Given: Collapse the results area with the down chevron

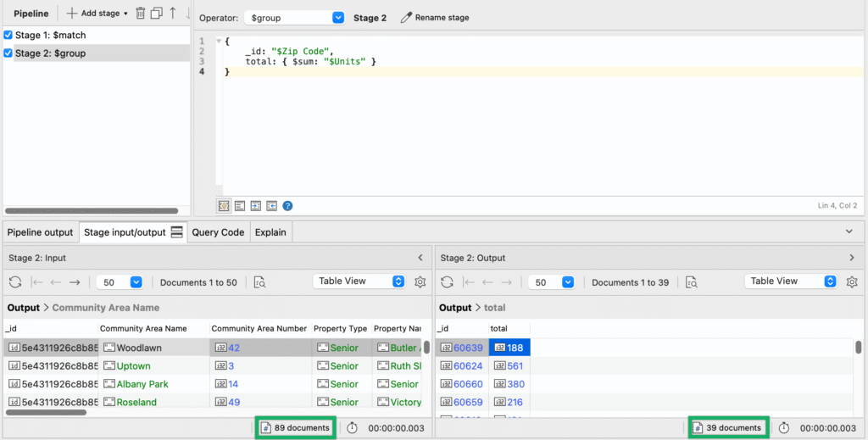Looking at the screenshot, I should click(849, 231).
